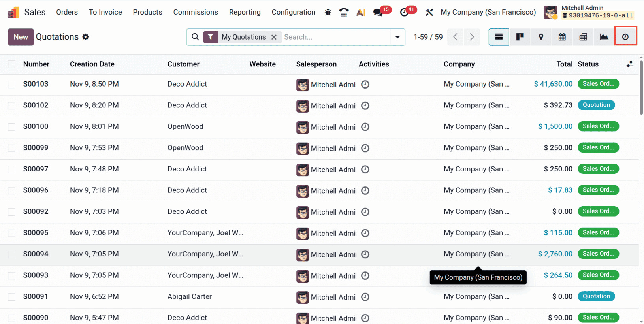This screenshot has width=644, height=324.
Task: Open the Map view
Action: click(x=541, y=37)
